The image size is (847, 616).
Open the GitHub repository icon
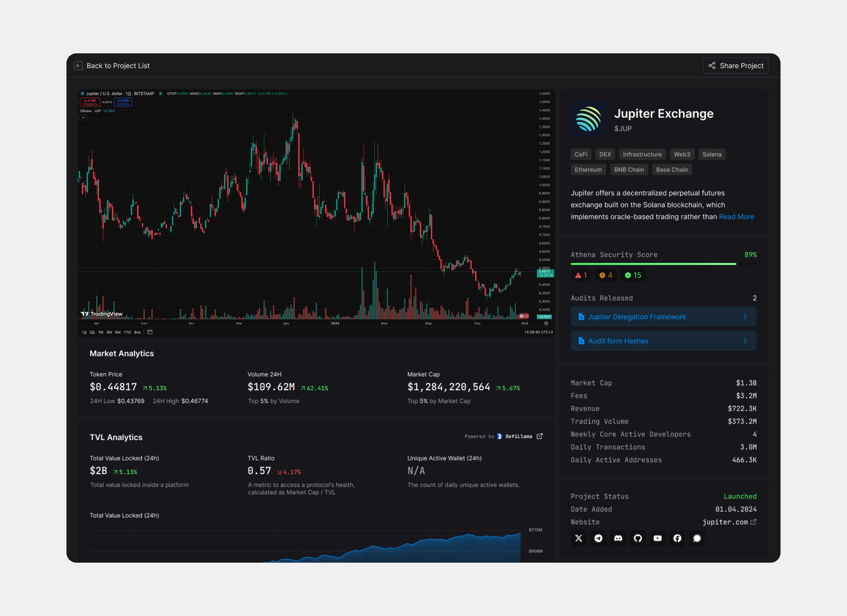(x=638, y=538)
